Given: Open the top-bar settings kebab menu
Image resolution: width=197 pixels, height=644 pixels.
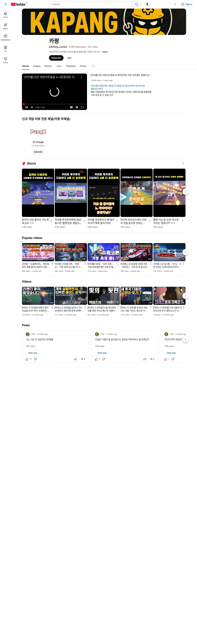Looking at the screenshot, I should click(175, 4).
